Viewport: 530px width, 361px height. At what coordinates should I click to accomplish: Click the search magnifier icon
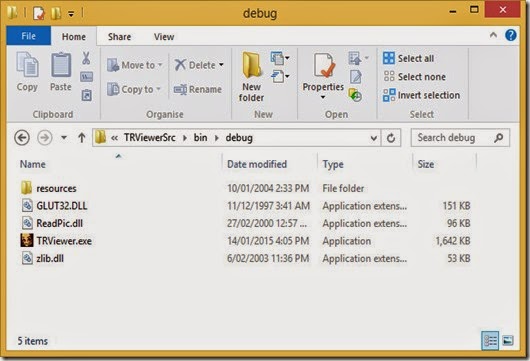click(498, 138)
